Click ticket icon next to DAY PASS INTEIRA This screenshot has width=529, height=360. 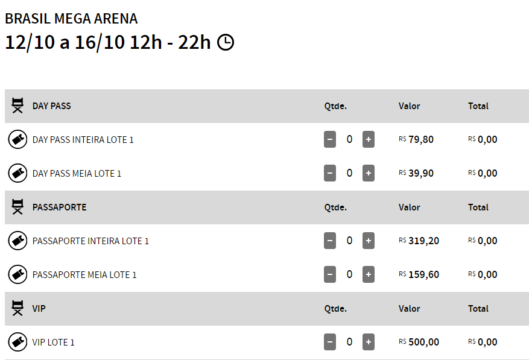click(x=18, y=139)
